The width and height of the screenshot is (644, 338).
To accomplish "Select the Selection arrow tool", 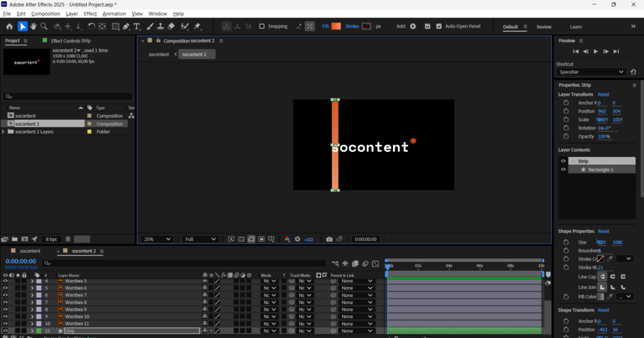I will pyautogui.click(x=23, y=26).
